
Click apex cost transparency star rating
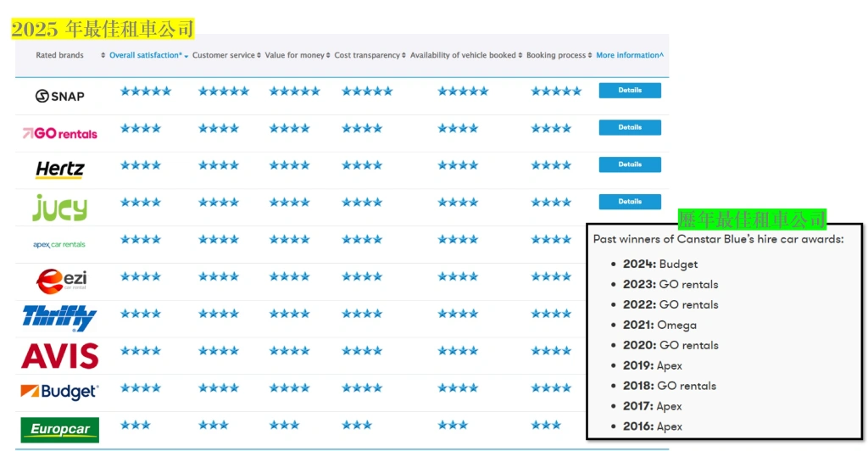362,240
